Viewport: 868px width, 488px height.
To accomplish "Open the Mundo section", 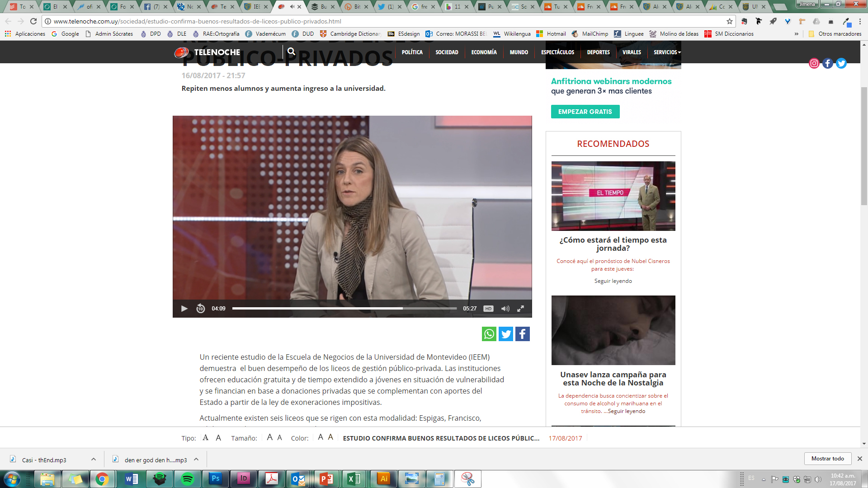I will point(519,52).
